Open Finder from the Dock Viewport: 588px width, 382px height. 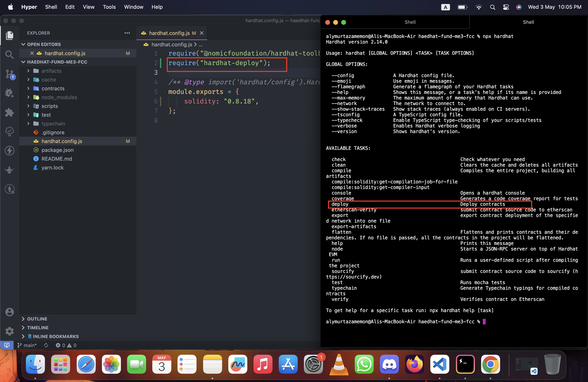[x=35, y=364]
